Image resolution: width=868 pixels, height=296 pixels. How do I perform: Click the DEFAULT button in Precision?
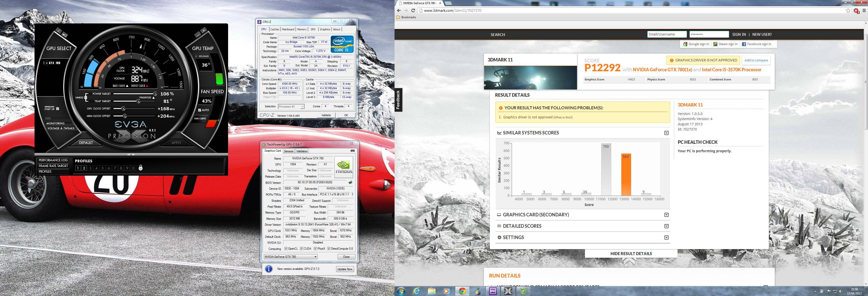[x=86, y=143]
